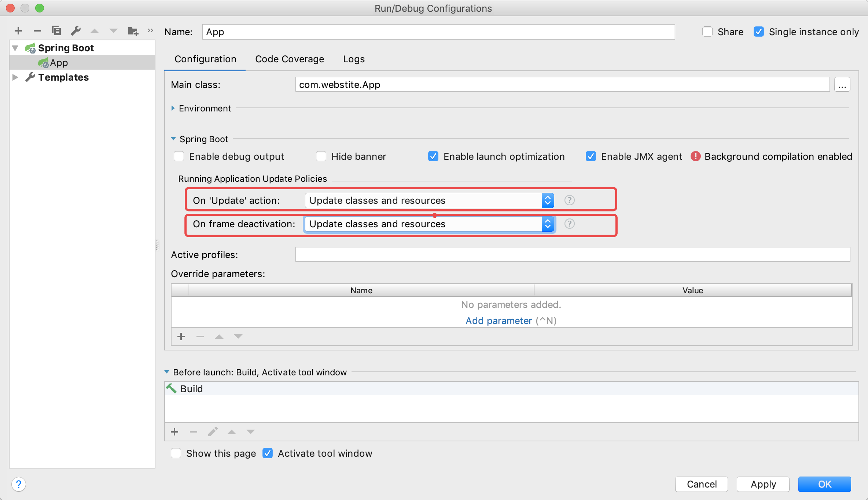Enable the debug output checkbox
868x500 pixels.
(179, 157)
